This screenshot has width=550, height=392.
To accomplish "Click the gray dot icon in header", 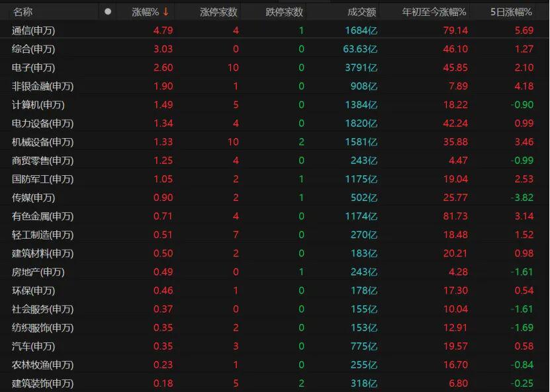I will pos(108,11).
